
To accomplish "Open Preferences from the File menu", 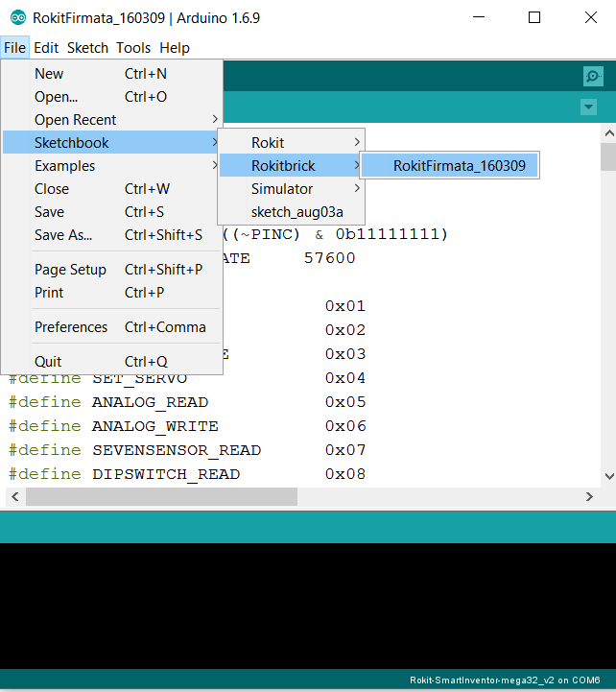I will point(112,327).
